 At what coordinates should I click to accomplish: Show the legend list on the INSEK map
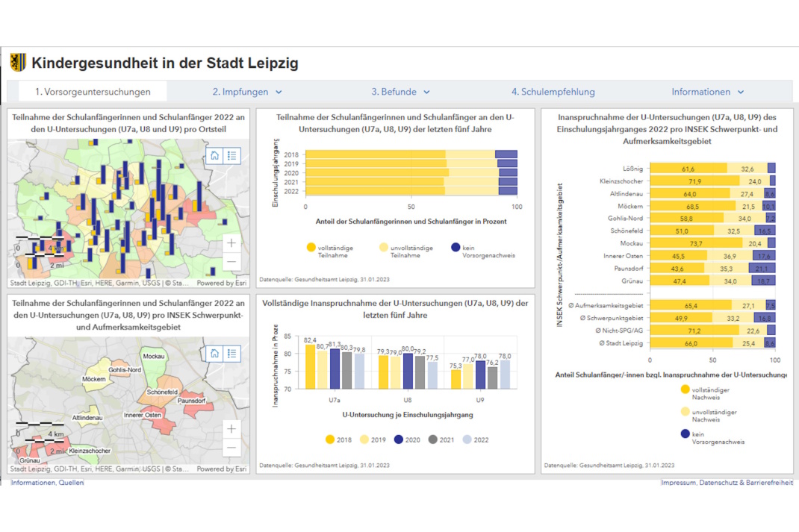coord(232,353)
